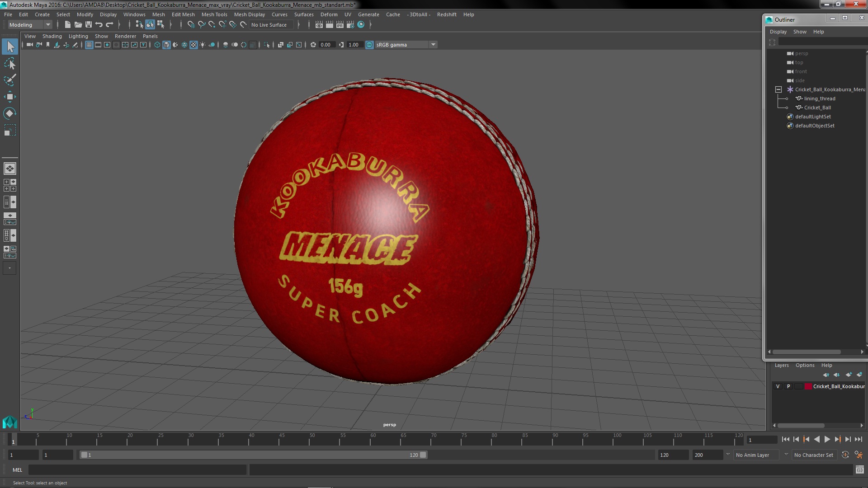
Task: Click MEL command language label
Action: pos(17,470)
